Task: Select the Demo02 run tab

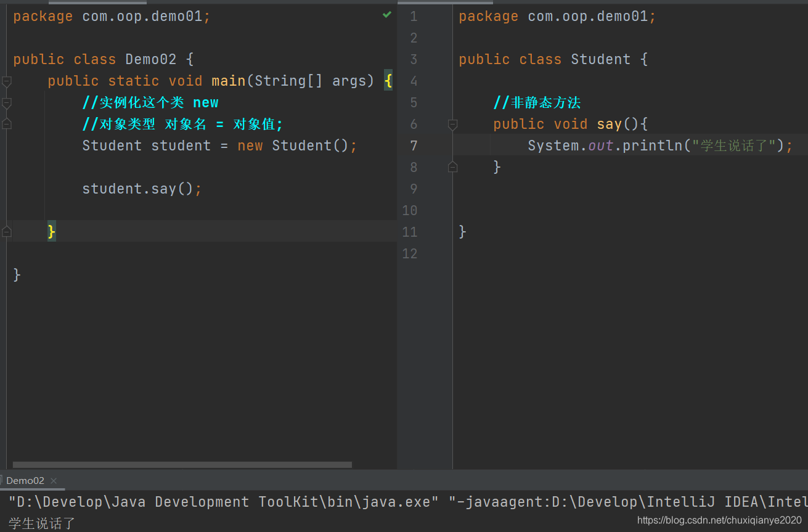Action: (x=25, y=481)
